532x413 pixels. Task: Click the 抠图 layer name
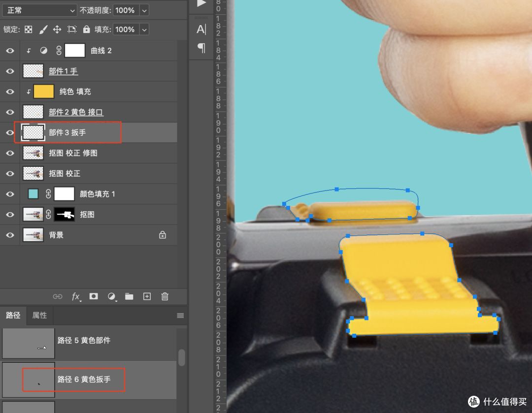(87, 214)
